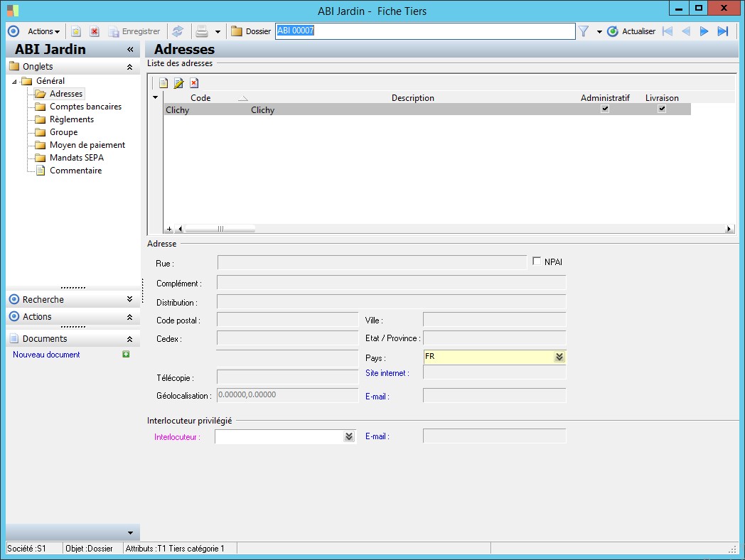The height and width of the screenshot is (560, 745).
Task: Open the Interlocuteur dropdown list
Action: coord(348,437)
